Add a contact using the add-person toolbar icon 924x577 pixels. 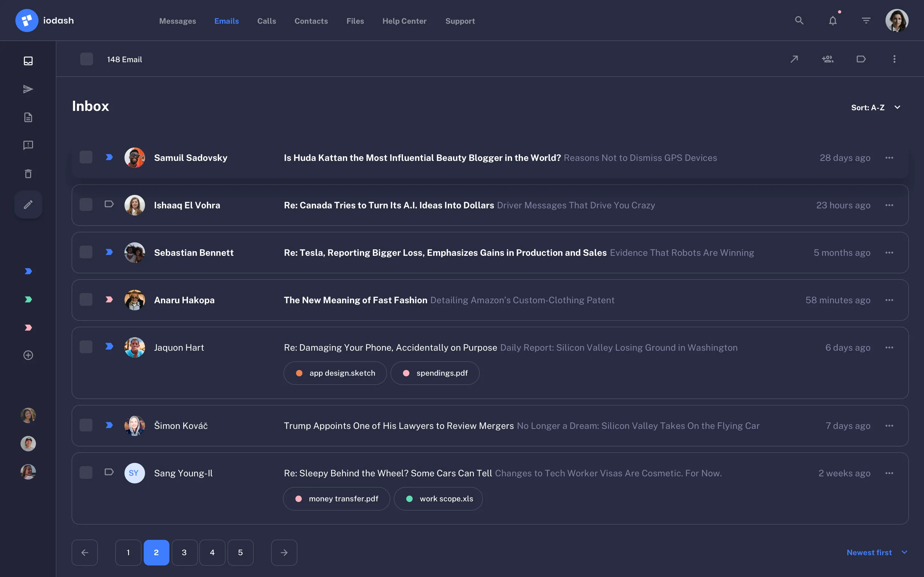coord(827,59)
